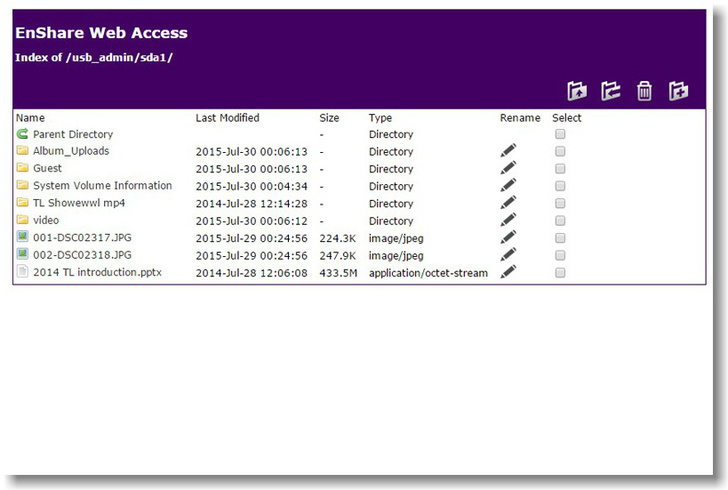Click rename pencil for 001-DSC02317.JPG
This screenshot has height=490, width=728.
tap(509, 237)
